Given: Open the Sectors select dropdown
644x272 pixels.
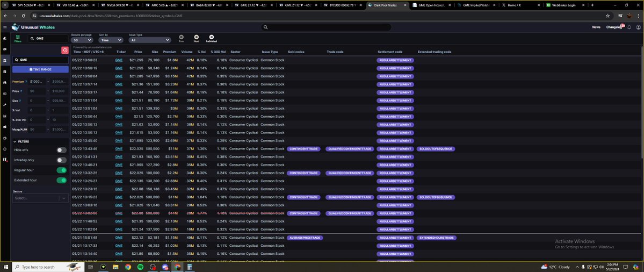Looking at the screenshot, I should point(40,198).
